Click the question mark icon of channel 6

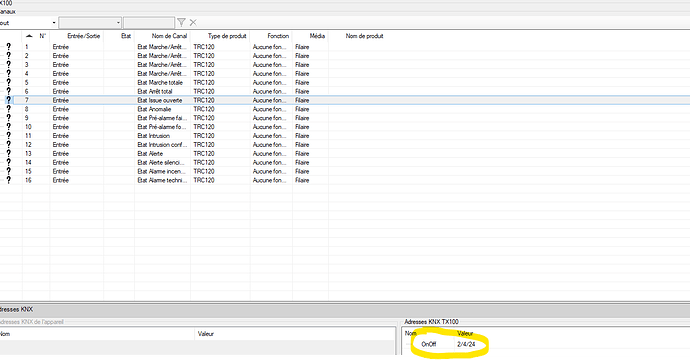(x=8, y=91)
